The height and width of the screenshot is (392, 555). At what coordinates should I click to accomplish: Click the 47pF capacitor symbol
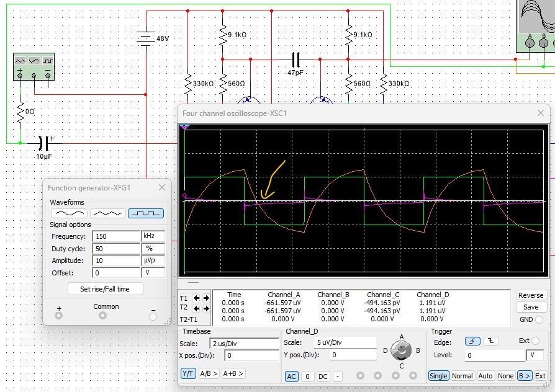(x=296, y=60)
